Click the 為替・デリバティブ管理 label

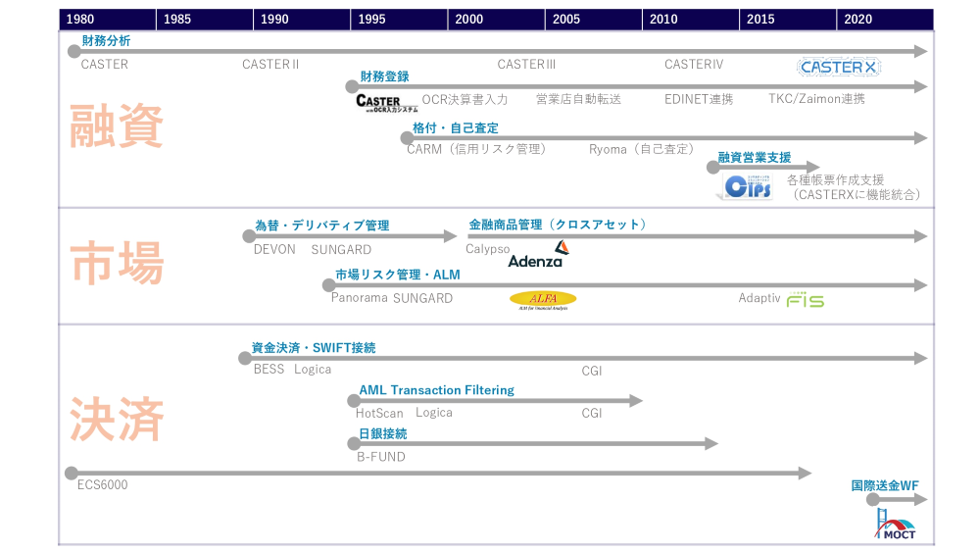pyautogui.click(x=321, y=226)
